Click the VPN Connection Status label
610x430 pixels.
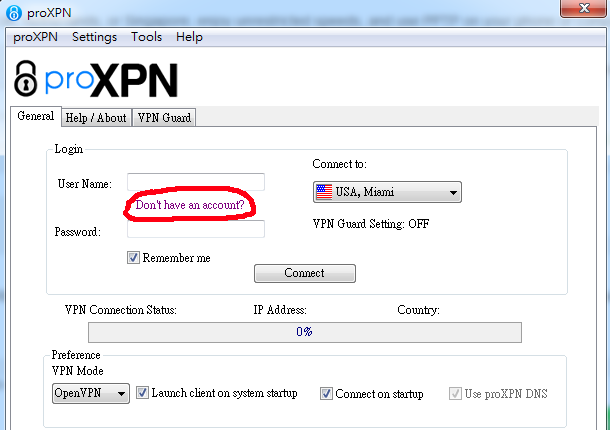121,310
